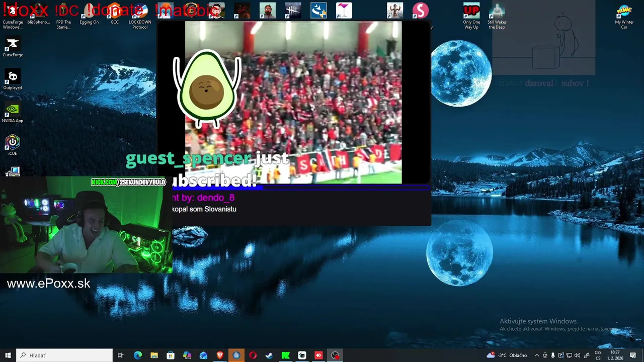Click the avocado alert sticker
The image size is (644, 362).
coord(207,89)
